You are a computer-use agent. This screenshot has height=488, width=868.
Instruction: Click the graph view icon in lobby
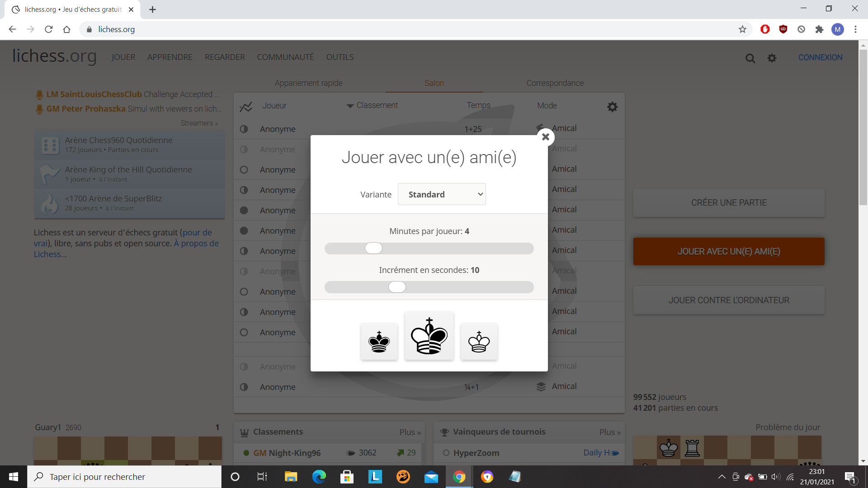pyautogui.click(x=245, y=107)
